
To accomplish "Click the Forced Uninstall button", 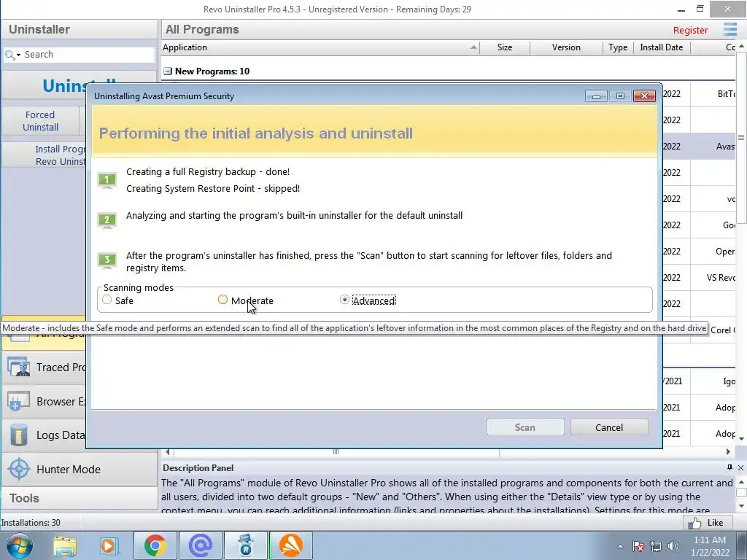I will (x=41, y=121).
